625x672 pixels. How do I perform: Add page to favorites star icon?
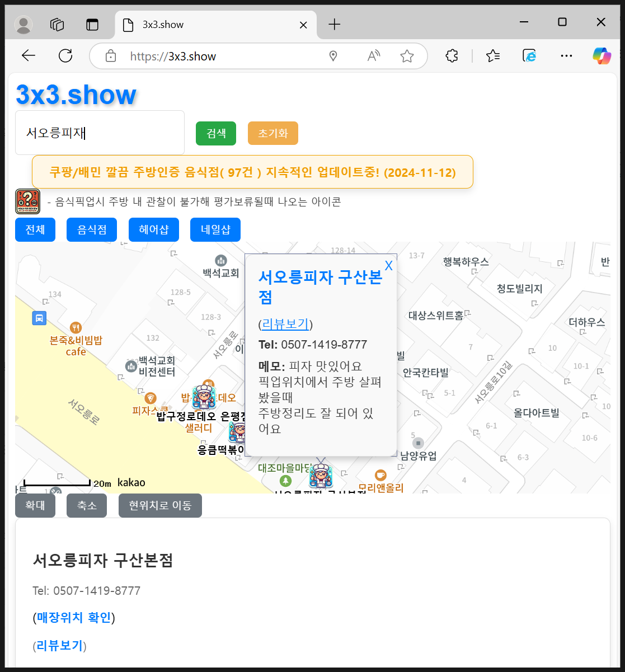pyautogui.click(x=407, y=56)
